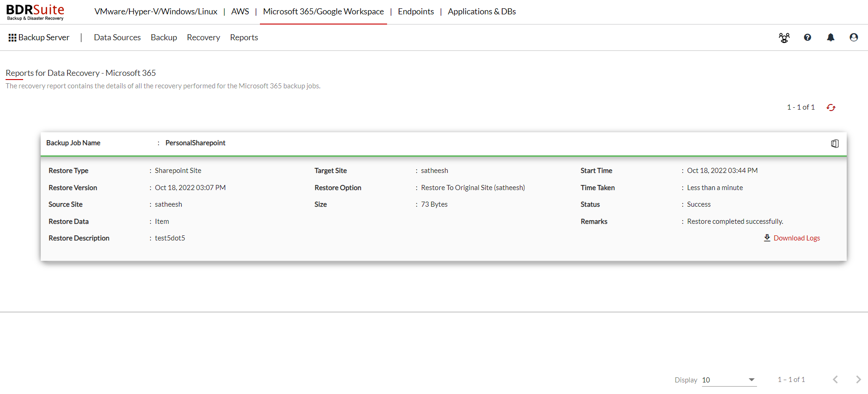Click the Restore Description value test5dot5
Viewport: 868px width, 394px height.
(170, 238)
